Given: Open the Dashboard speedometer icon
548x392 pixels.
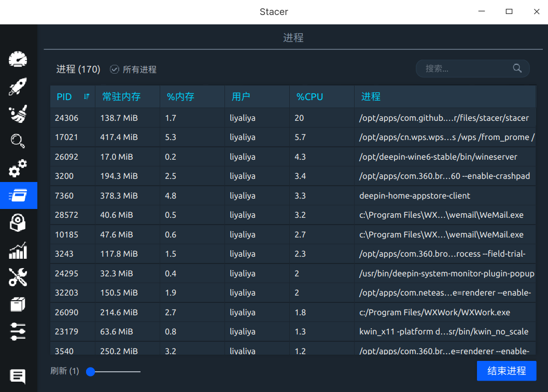Looking at the screenshot, I should [x=18, y=60].
